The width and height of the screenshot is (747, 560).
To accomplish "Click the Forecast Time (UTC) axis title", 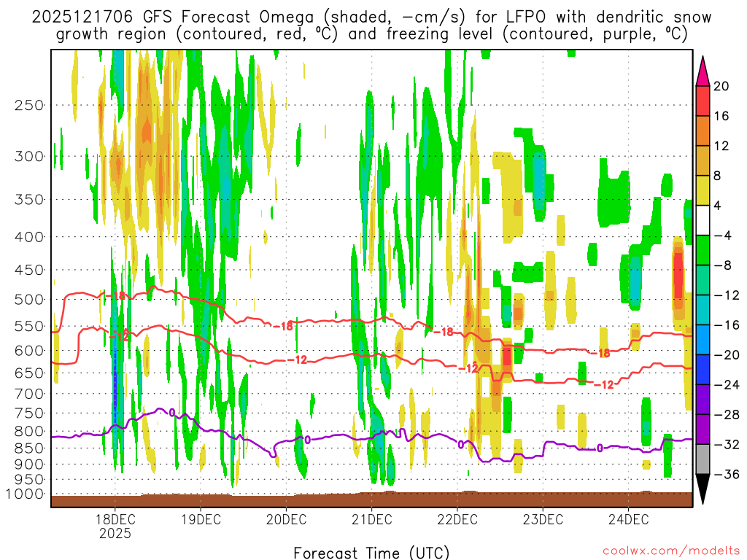I will tap(371, 552).
